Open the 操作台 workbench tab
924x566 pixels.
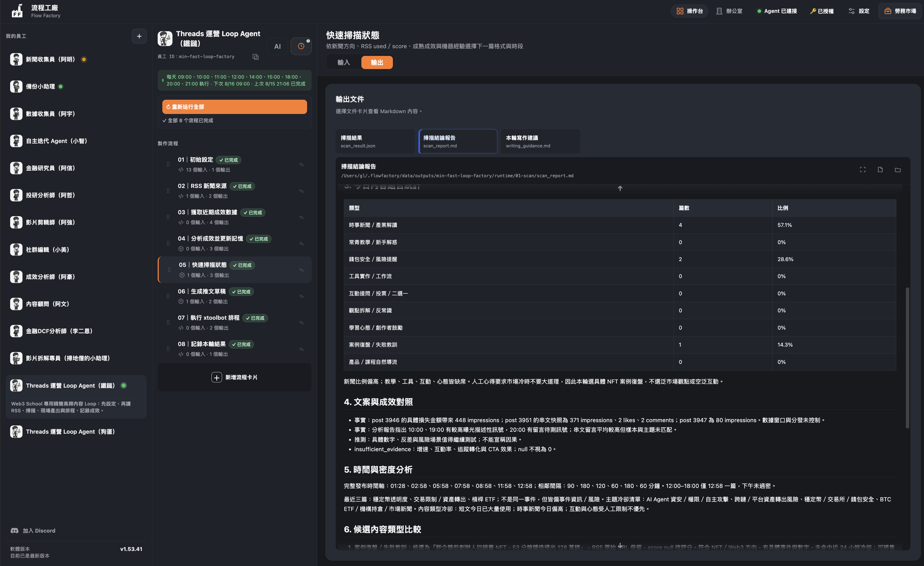[689, 11]
